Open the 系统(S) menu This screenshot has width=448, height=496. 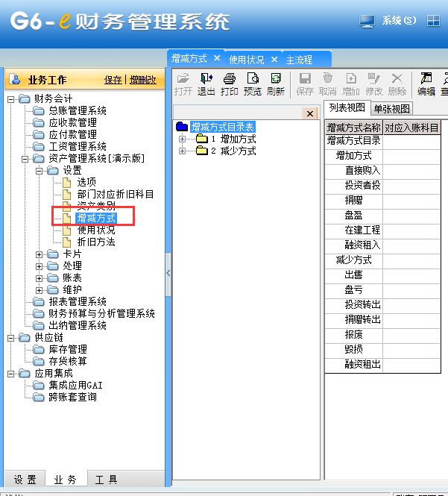tap(399, 21)
